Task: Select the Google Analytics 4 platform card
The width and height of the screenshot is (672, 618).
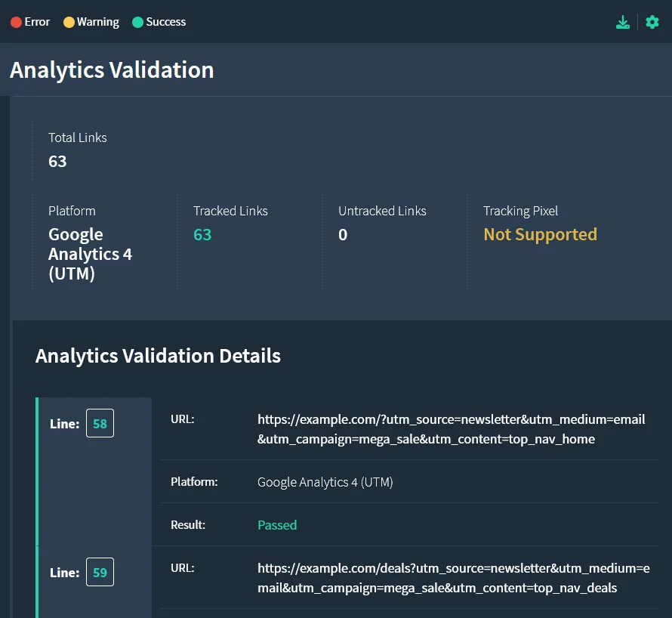Action: [x=90, y=254]
